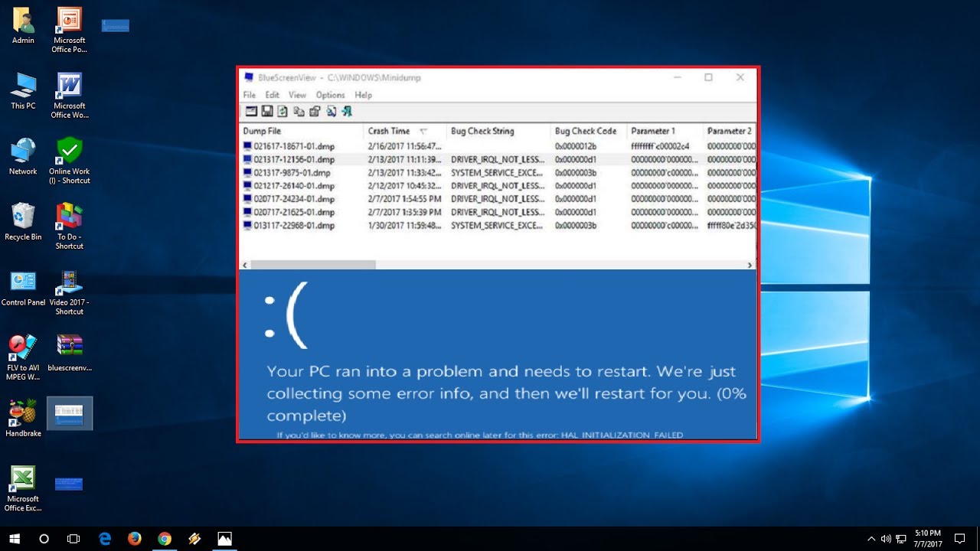The image size is (980, 551).
Task: Open the Options menu
Action: click(x=331, y=95)
